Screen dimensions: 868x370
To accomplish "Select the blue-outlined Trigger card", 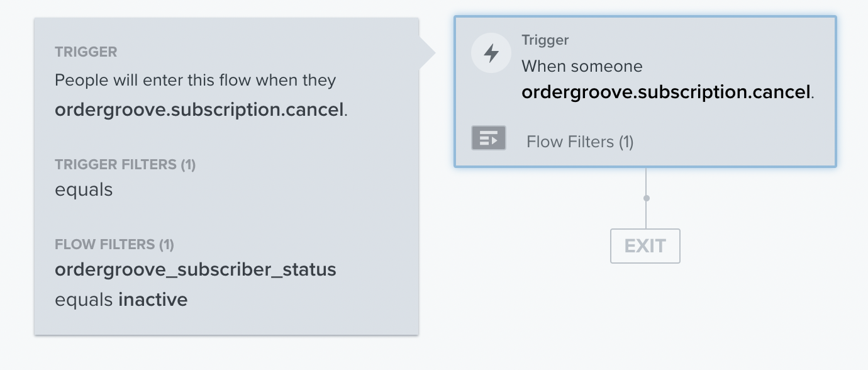I will point(645,92).
